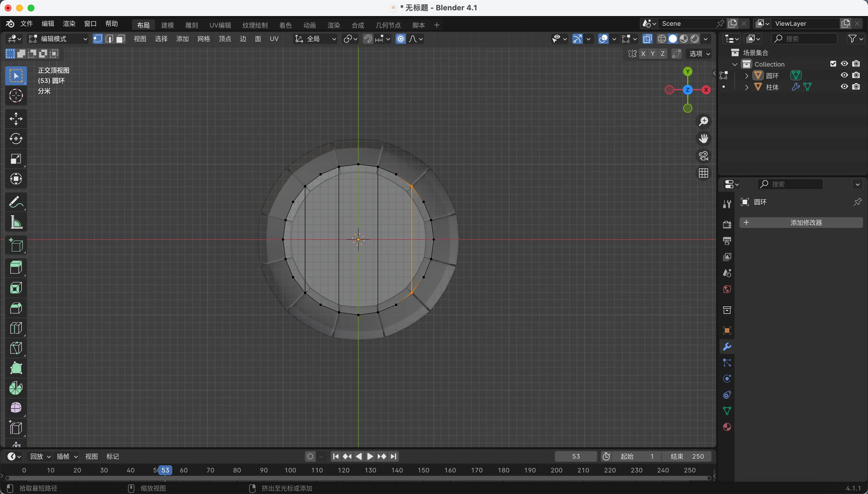Click the current frame field showing 53

click(x=576, y=456)
